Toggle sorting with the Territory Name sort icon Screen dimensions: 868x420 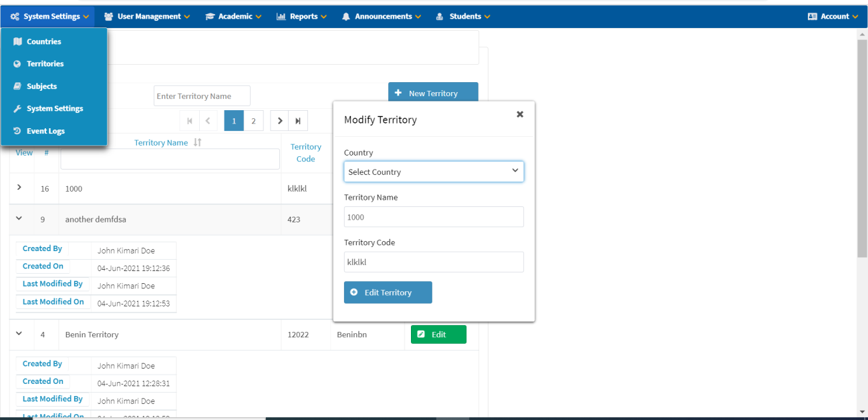(196, 142)
